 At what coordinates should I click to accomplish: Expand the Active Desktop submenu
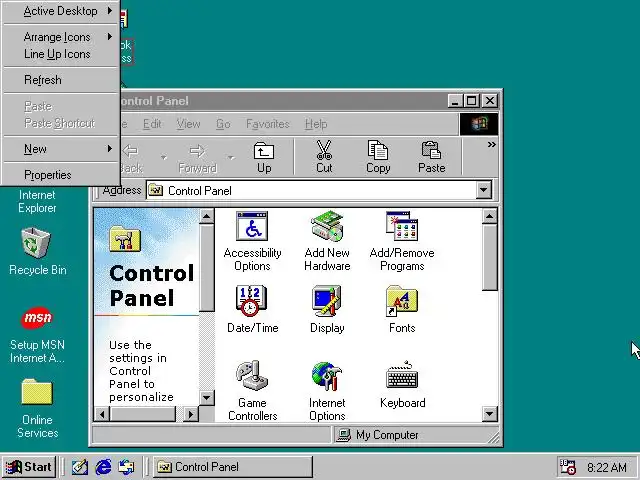coord(61,11)
